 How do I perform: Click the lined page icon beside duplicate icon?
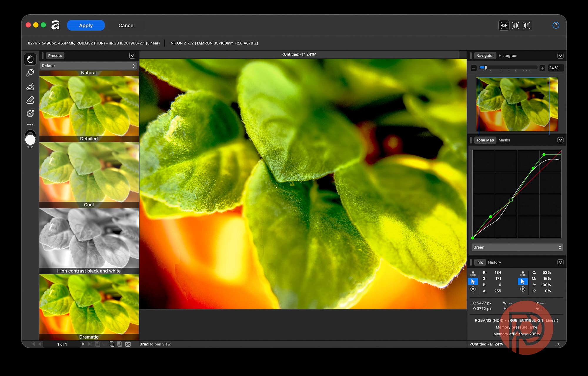pos(119,344)
